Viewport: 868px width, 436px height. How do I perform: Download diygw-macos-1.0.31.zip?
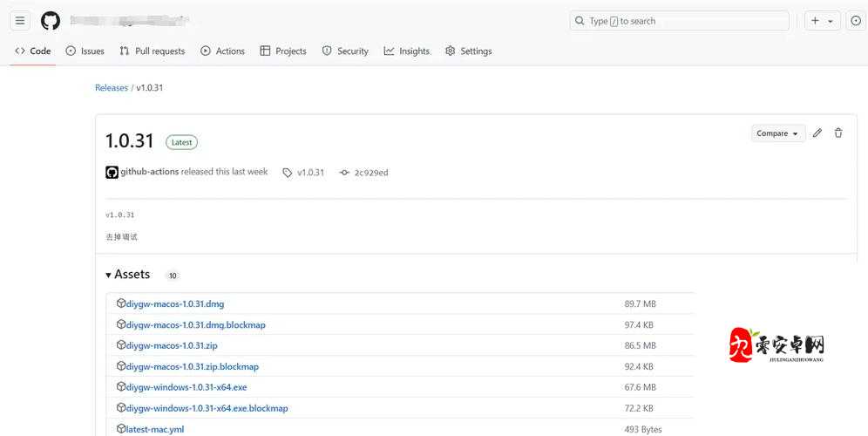(172, 345)
